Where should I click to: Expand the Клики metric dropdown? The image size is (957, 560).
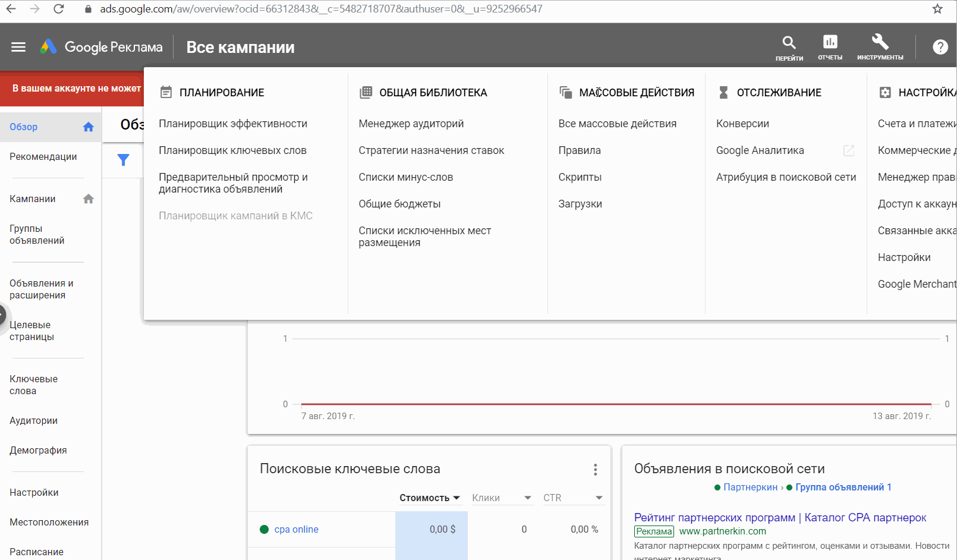pos(527,498)
